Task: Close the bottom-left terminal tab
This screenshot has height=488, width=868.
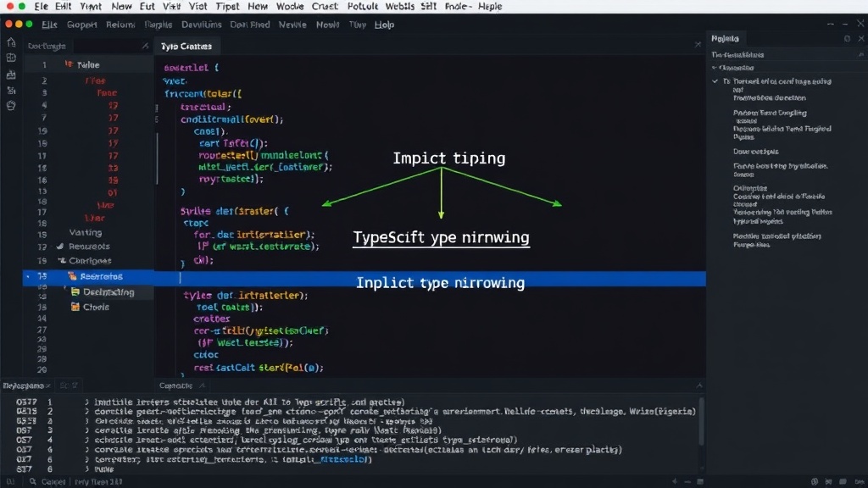Action: 48,385
